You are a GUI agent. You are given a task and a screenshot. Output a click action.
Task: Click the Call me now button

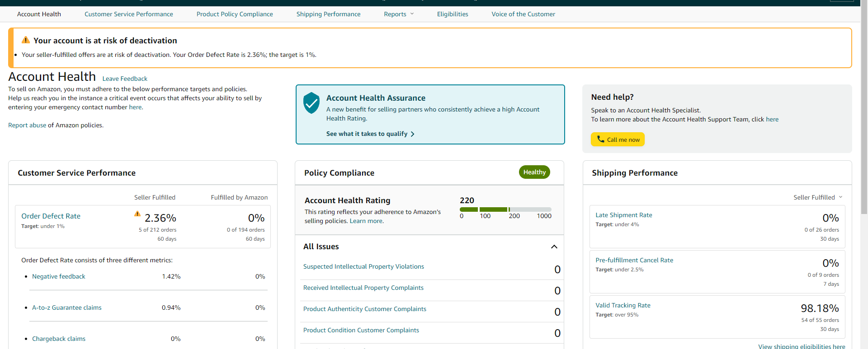(618, 140)
